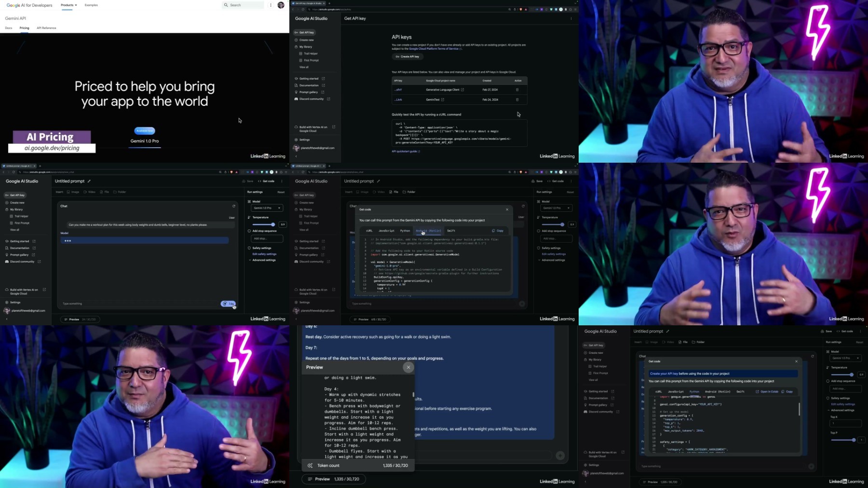The height and width of the screenshot is (488, 868).
Task: Expand Advanced settings in the Kotlin code frame
Action: 552,260
